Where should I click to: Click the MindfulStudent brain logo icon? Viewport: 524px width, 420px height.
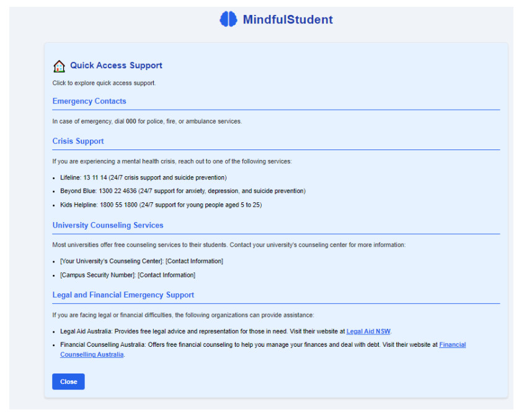point(228,19)
